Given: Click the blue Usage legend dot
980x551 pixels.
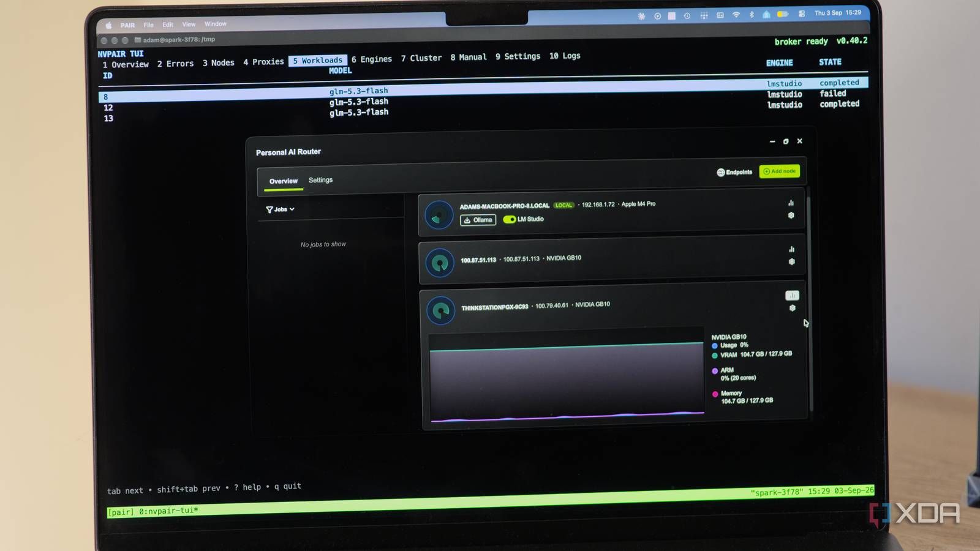Looking at the screenshot, I should click(714, 346).
